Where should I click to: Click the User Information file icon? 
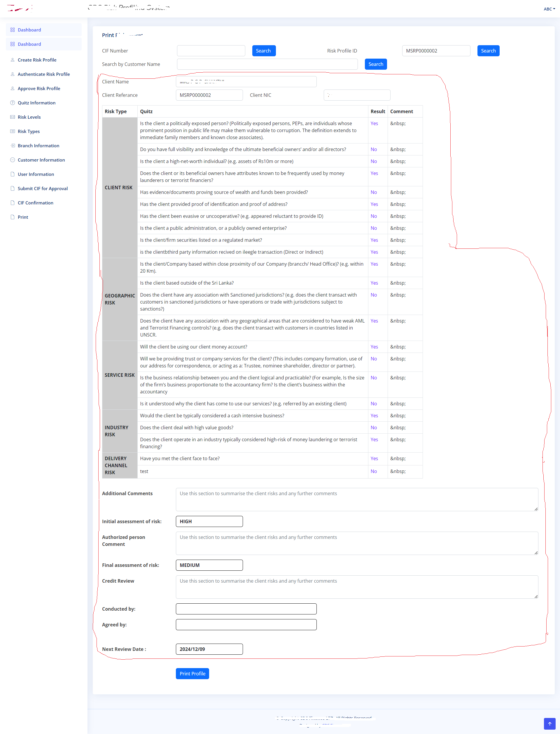click(13, 174)
